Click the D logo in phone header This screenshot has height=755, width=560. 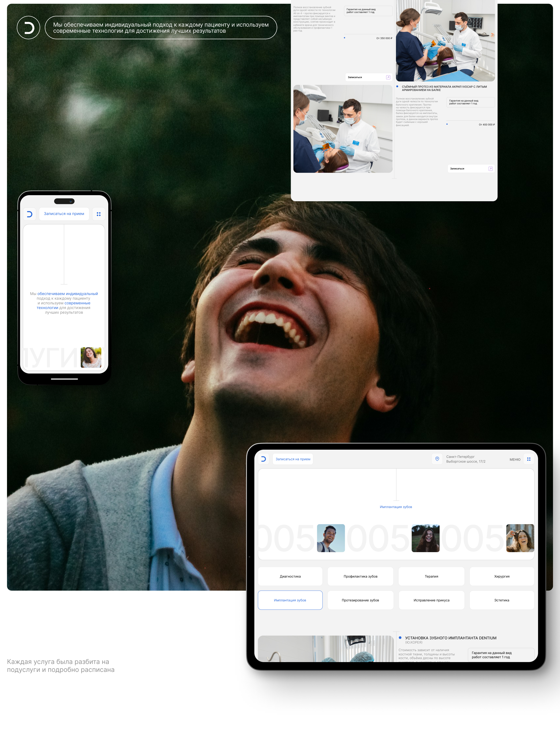pos(29,214)
